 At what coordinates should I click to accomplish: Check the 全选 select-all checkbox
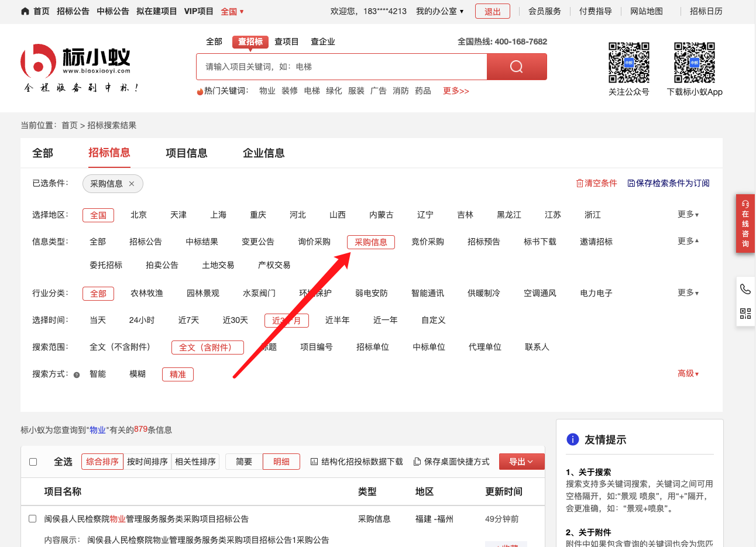coord(33,462)
